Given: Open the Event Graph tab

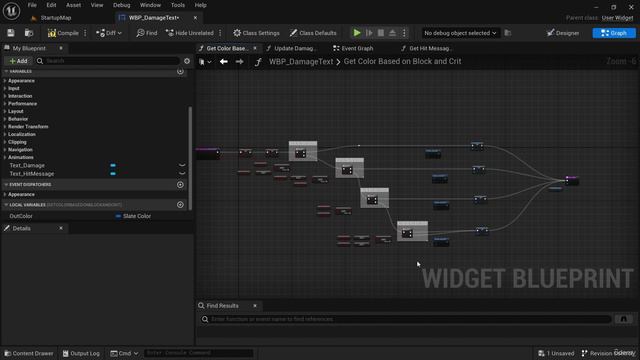Looking at the screenshot, I should [x=353, y=48].
